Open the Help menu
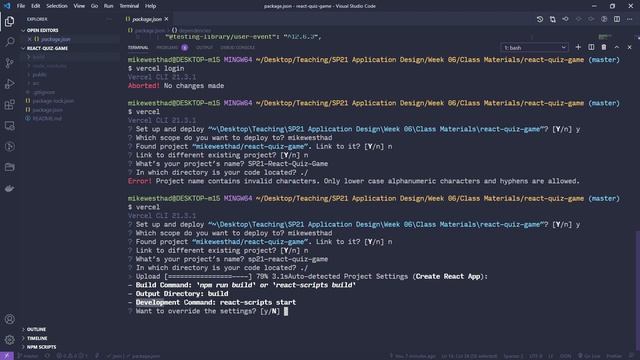This screenshot has height=360, width=640. click(x=151, y=6)
